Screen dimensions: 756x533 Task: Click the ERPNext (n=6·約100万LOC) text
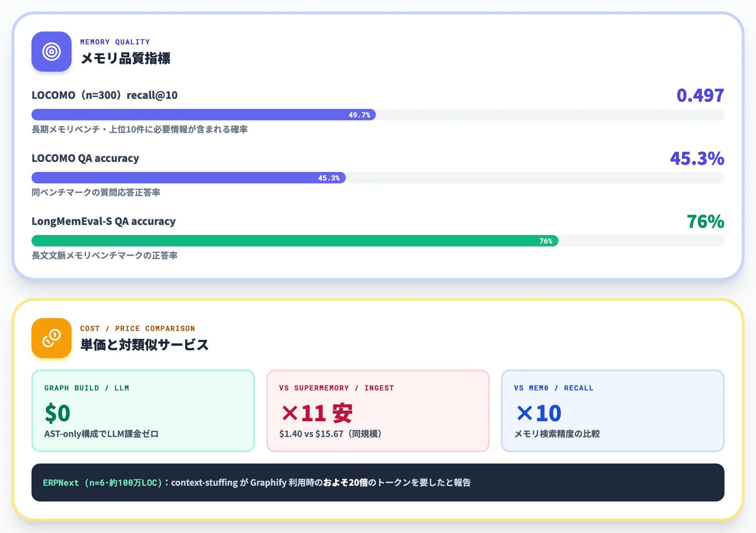(x=102, y=482)
